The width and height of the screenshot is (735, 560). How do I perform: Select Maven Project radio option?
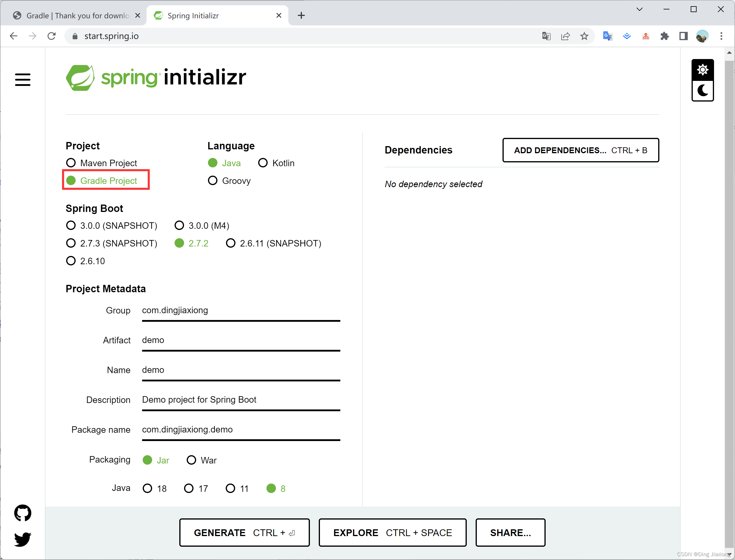[x=102, y=163]
